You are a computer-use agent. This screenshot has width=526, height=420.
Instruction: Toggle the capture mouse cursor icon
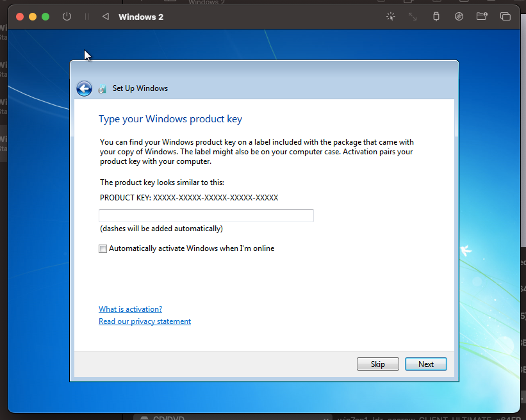point(390,17)
